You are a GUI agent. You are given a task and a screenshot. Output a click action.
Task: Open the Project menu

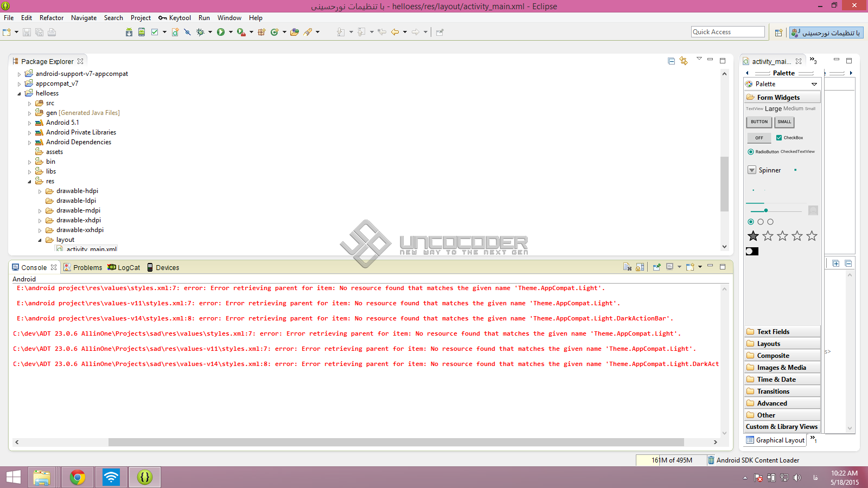pos(141,18)
